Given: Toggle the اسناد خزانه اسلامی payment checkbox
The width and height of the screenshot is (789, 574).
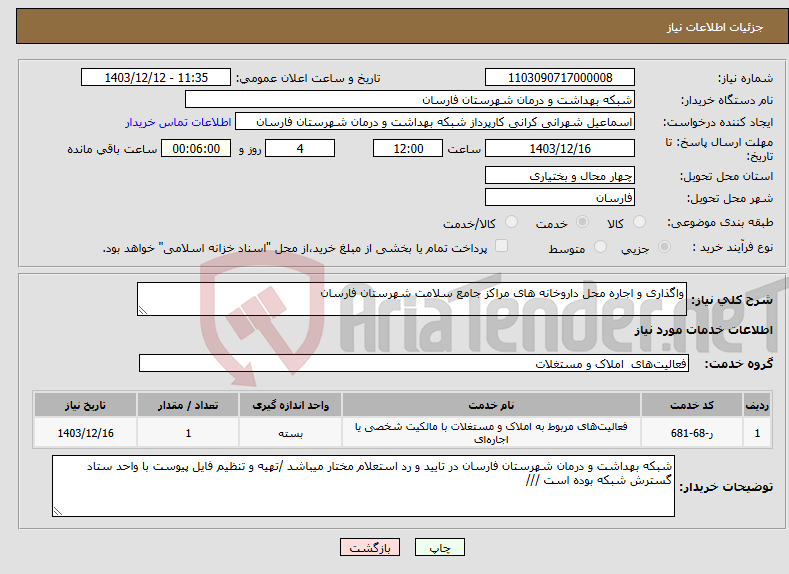Looking at the screenshot, I should [x=501, y=245].
